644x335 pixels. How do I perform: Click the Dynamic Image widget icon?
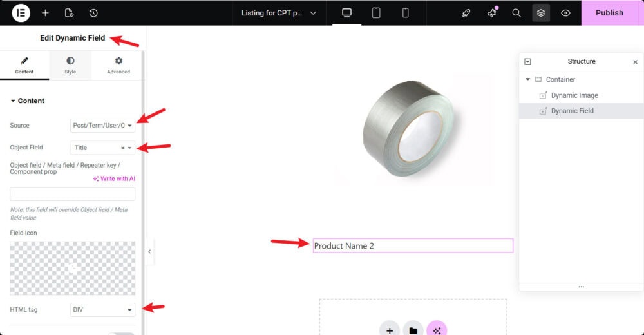pyautogui.click(x=543, y=95)
